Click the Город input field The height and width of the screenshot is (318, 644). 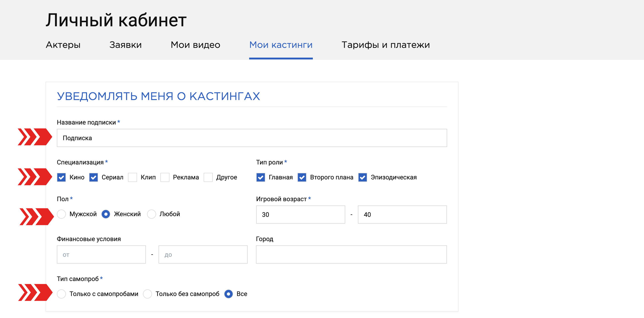tap(351, 255)
